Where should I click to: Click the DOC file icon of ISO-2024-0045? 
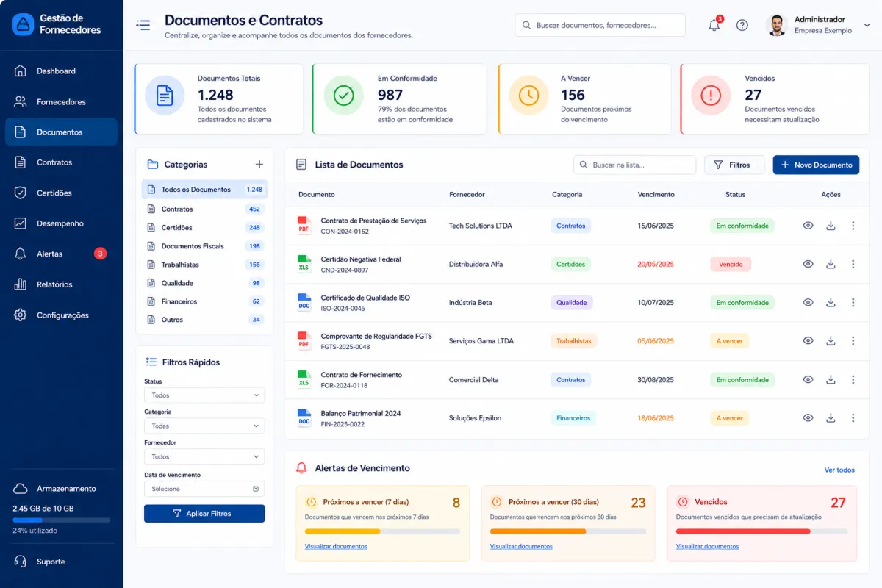click(304, 302)
